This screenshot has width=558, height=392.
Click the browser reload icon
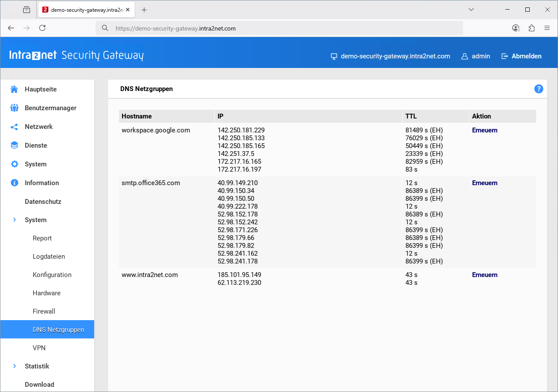click(x=42, y=27)
